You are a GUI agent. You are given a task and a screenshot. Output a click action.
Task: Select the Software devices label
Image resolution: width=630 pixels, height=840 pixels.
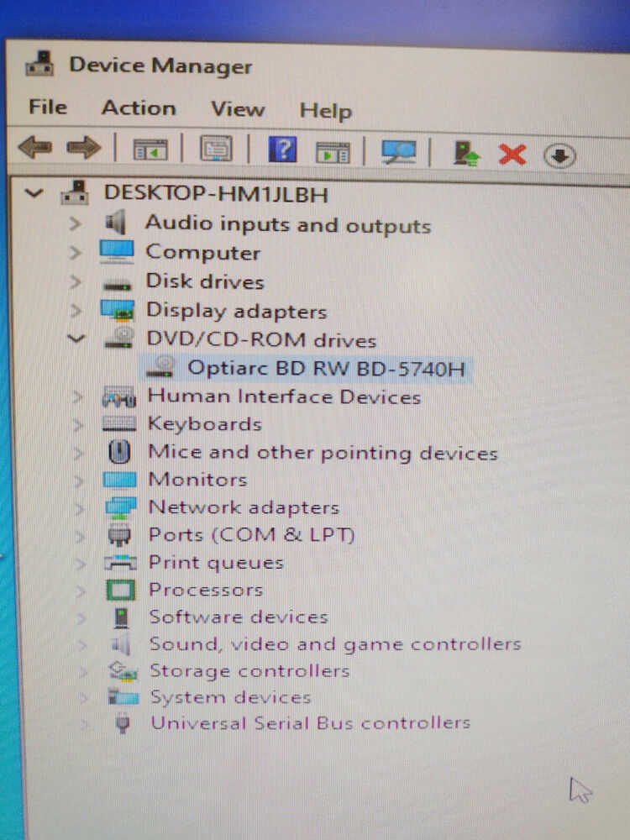(x=239, y=617)
